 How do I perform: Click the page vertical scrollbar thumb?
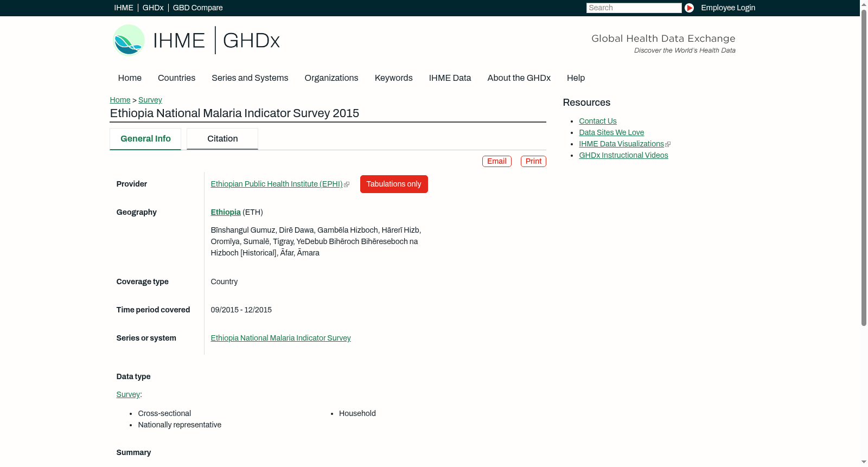pyautogui.click(x=864, y=168)
